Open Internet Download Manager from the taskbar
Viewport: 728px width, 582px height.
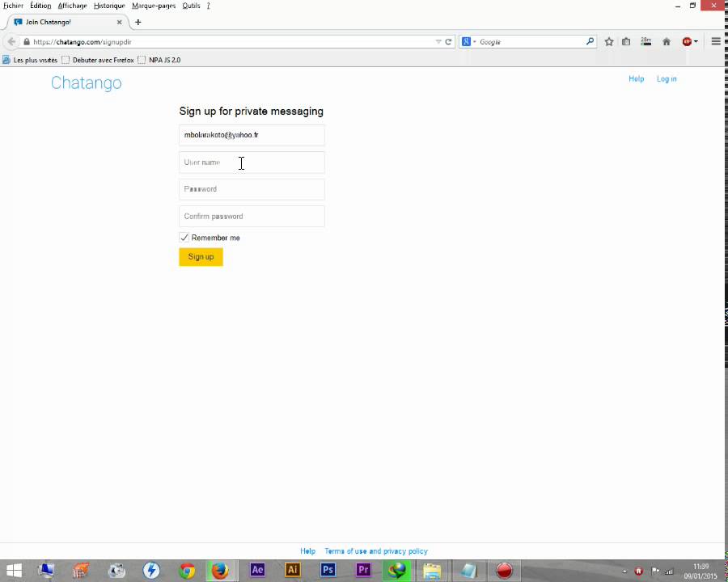coord(396,571)
